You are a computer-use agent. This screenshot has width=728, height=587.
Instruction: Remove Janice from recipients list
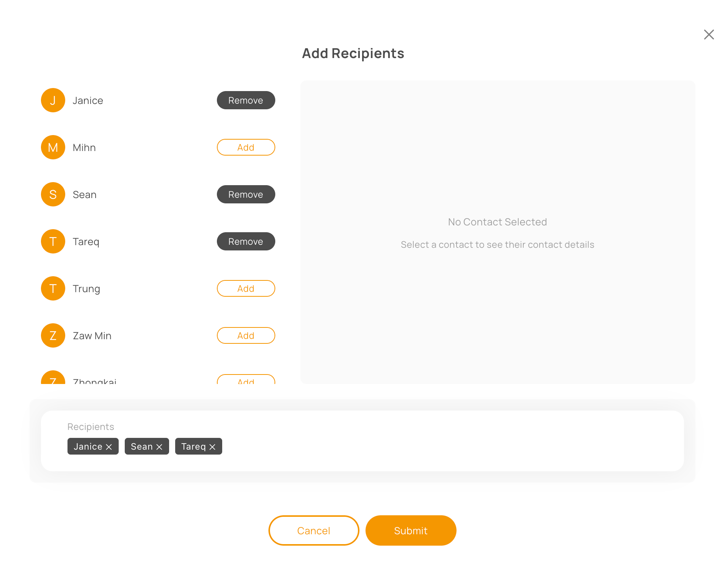click(x=246, y=100)
